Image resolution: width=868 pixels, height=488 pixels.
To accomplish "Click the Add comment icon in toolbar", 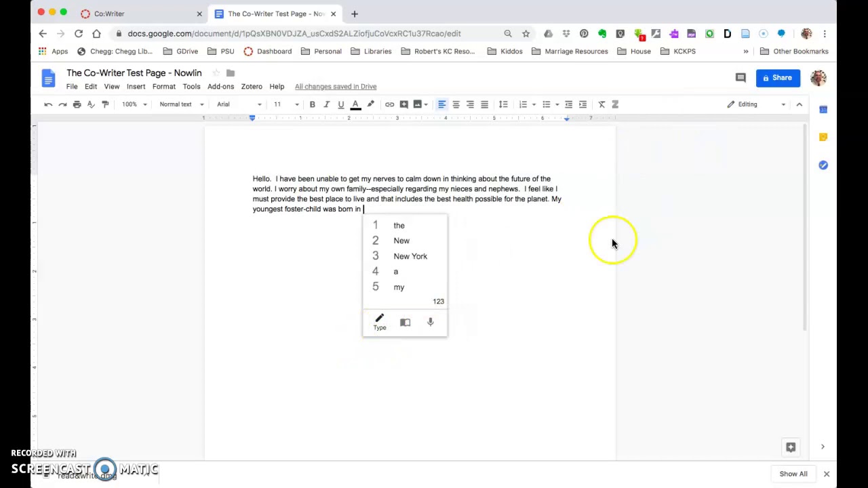I will click(x=403, y=104).
